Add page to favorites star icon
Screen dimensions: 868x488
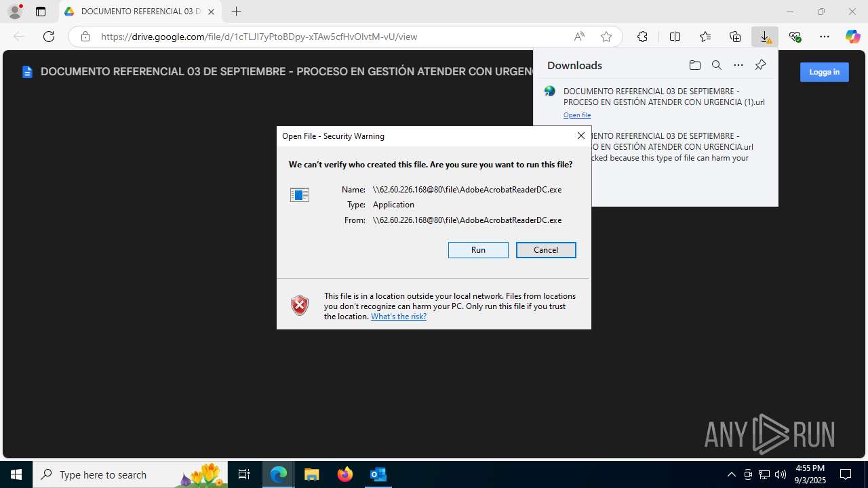point(606,37)
